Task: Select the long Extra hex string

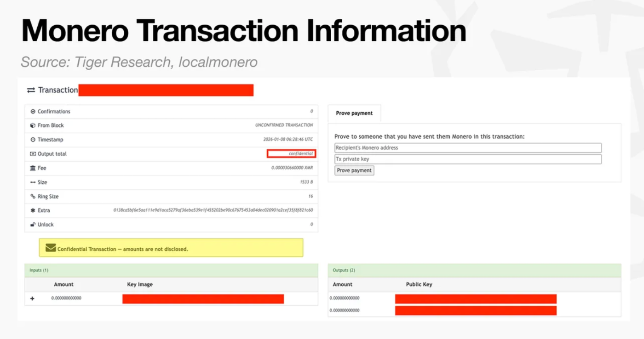Action: (x=213, y=210)
